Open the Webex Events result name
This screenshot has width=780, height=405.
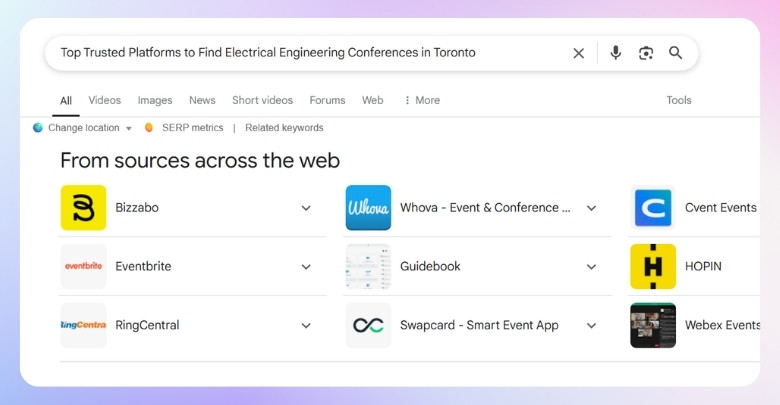tap(722, 325)
